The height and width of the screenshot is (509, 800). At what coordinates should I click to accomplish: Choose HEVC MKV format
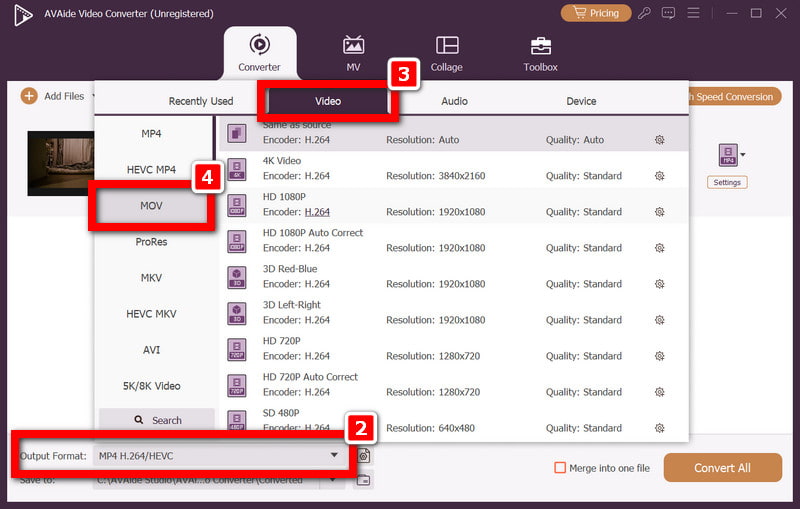click(152, 314)
